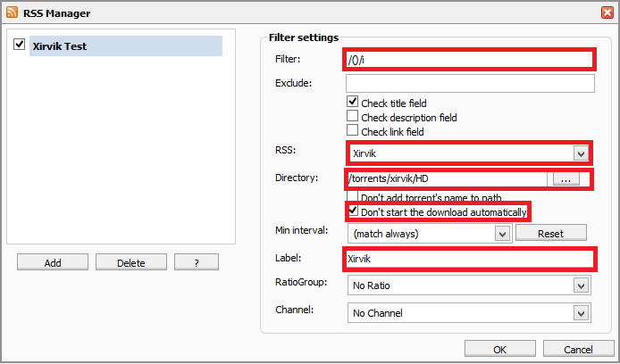The width and height of the screenshot is (620, 364).
Task: Tick the Check link field checkbox
Action: click(x=352, y=130)
